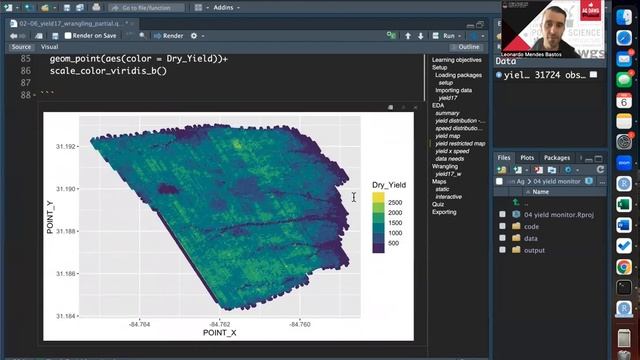Viewport: 640px width, 360px height.
Task: Collapse the code chunk at line 88
Action: pos(35,95)
